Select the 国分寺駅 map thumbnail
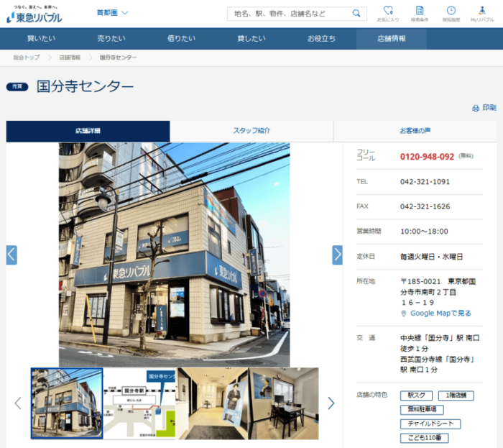The image size is (503, 448). (139, 403)
